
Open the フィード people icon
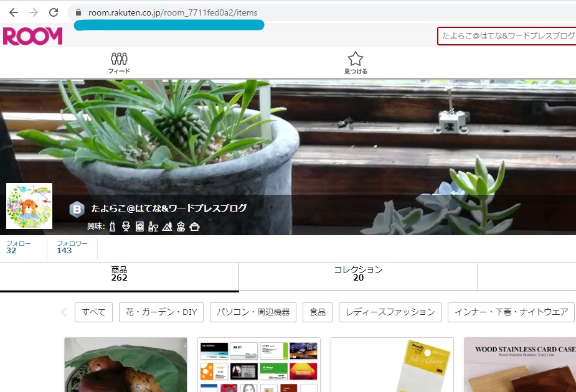coord(119,63)
